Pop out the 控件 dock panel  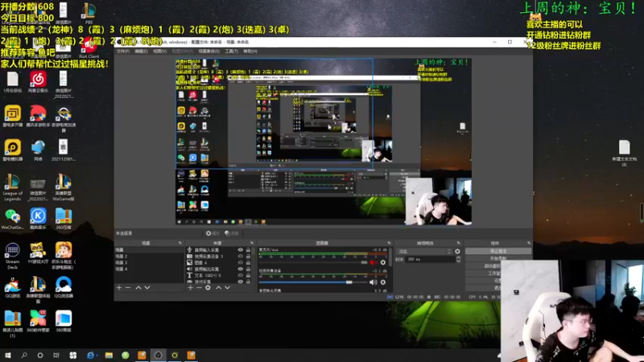click(x=529, y=243)
